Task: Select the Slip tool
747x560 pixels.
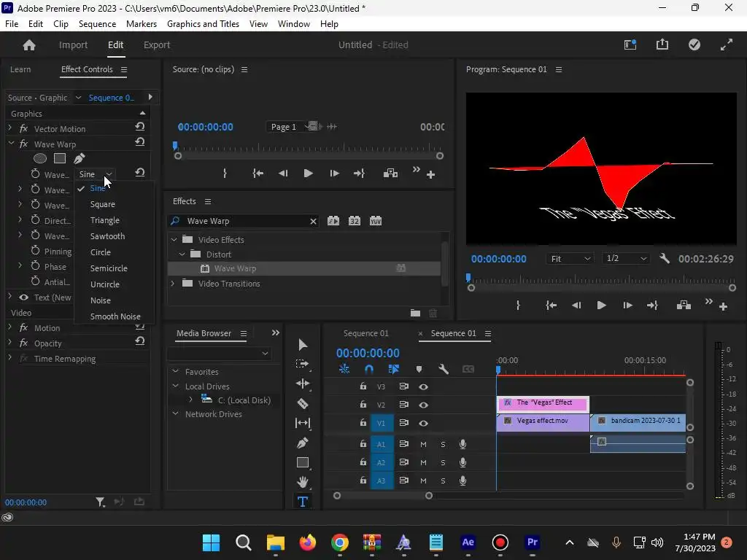Action: coord(303,423)
